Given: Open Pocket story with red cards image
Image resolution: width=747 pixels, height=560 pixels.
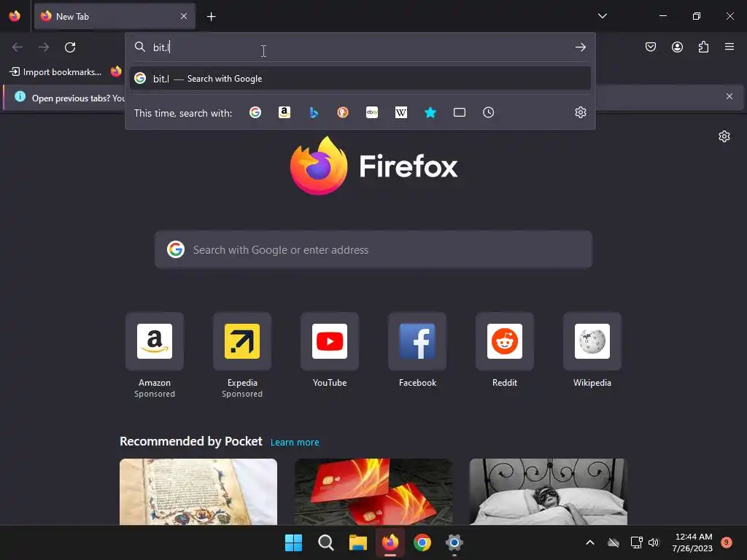Looking at the screenshot, I should (x=373, y=492).
